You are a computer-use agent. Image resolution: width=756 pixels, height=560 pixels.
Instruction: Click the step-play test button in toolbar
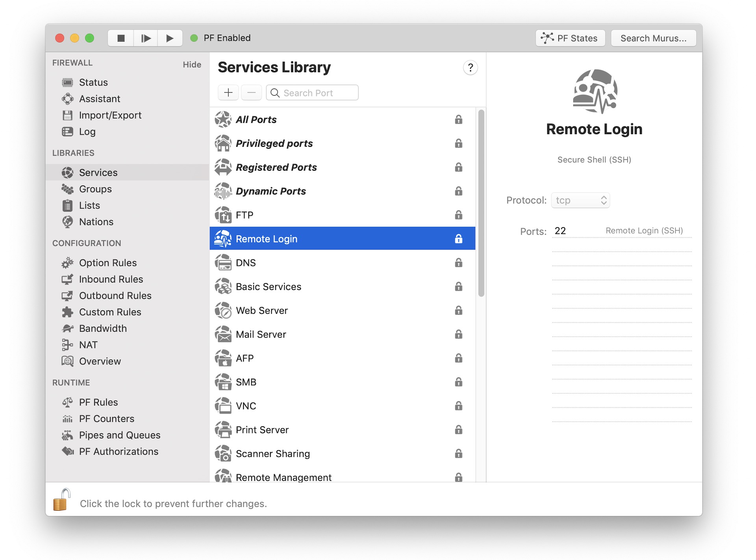tap(146, 38)
